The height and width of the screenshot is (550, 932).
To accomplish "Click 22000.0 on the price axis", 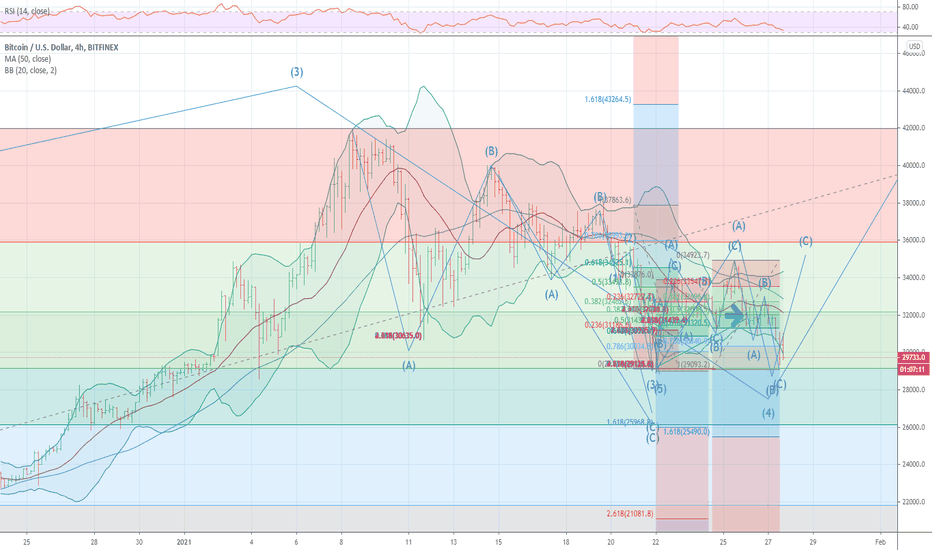I will click(x=914, y=502).
